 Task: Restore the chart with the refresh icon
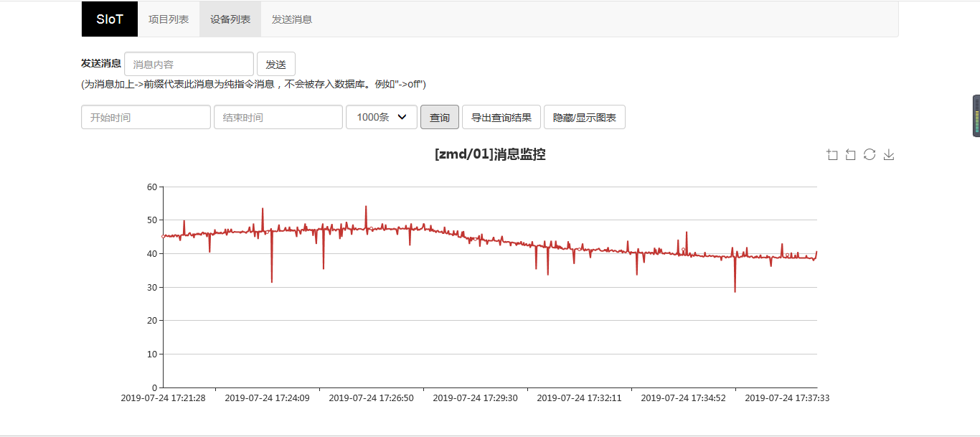(x=870, y=155)
